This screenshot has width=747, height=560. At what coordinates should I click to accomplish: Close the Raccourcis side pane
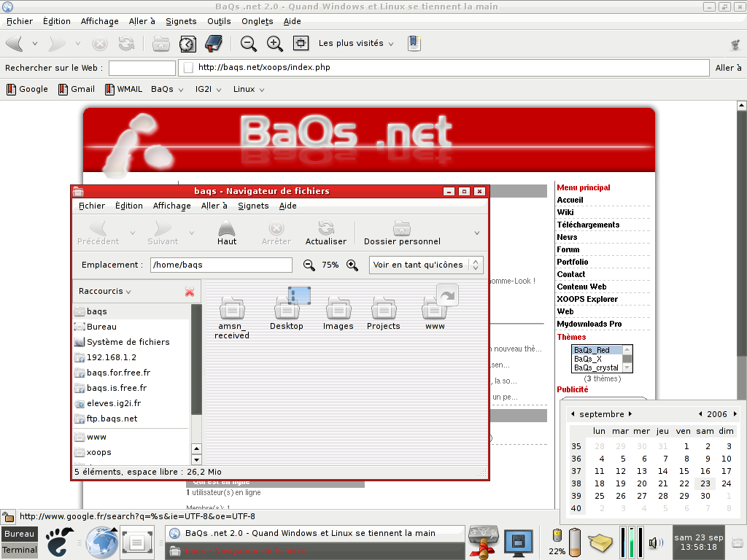click(x=190, y=292)
